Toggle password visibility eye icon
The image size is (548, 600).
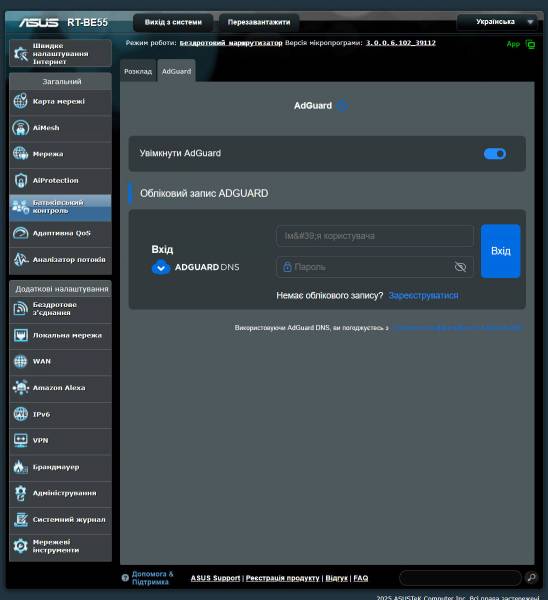(460, 267)
